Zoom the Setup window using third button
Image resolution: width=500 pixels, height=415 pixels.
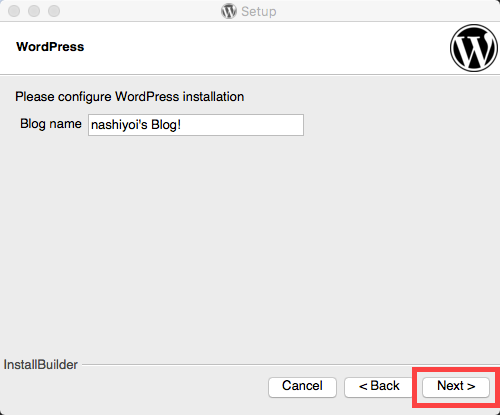click(x=54, y=11)
